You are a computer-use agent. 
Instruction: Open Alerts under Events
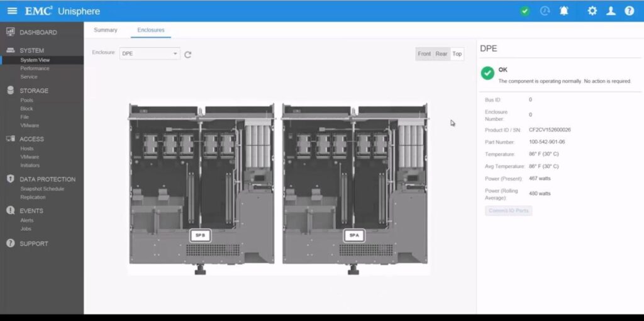(x=26, y=220)
